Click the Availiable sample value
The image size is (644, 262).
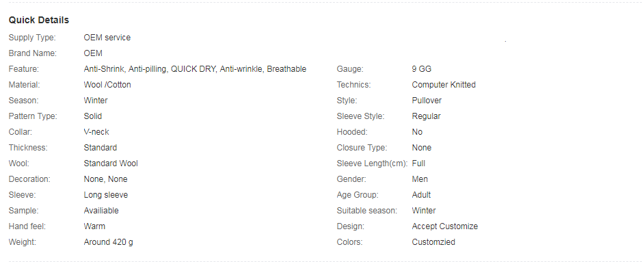tap(101, 211)
